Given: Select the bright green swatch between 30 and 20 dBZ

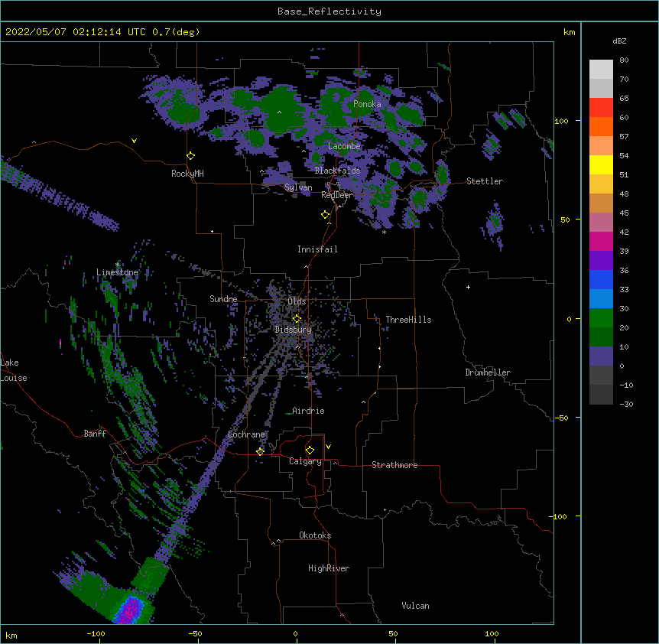Looking at the screenshot, I should [601, 318].
